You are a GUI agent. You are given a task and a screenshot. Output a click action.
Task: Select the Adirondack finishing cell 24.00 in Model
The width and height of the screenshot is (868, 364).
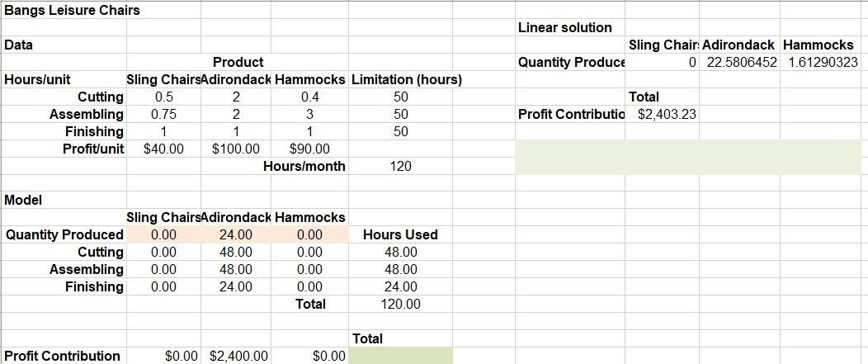coord(236,286)
